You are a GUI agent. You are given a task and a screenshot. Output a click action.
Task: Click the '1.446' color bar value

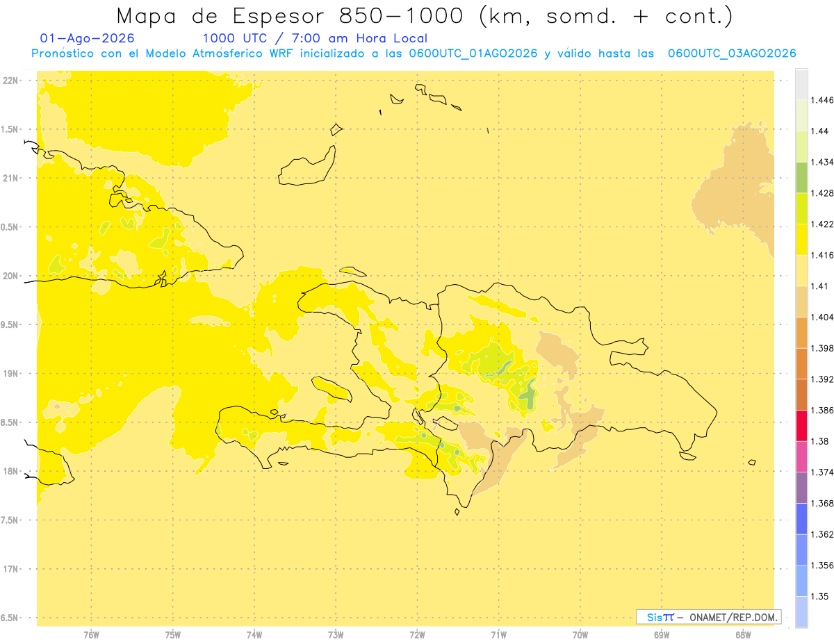click(821, 100)
